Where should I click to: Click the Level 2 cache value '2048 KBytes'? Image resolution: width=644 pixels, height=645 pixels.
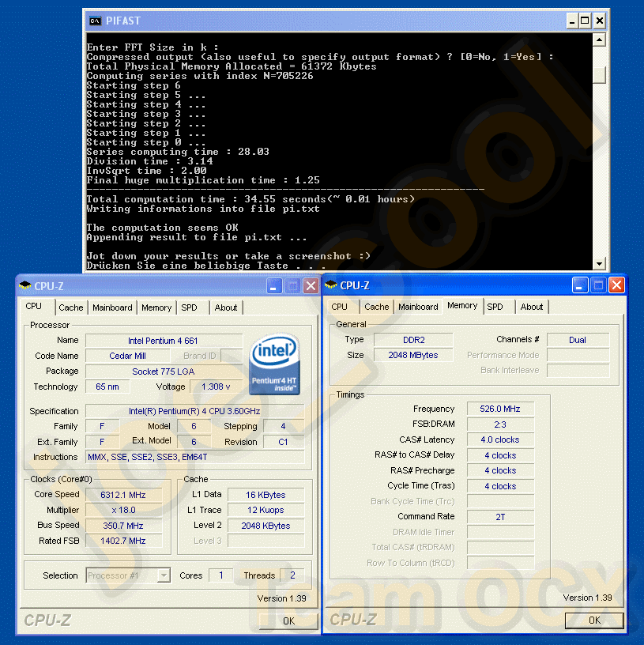(x=266, y=526)
